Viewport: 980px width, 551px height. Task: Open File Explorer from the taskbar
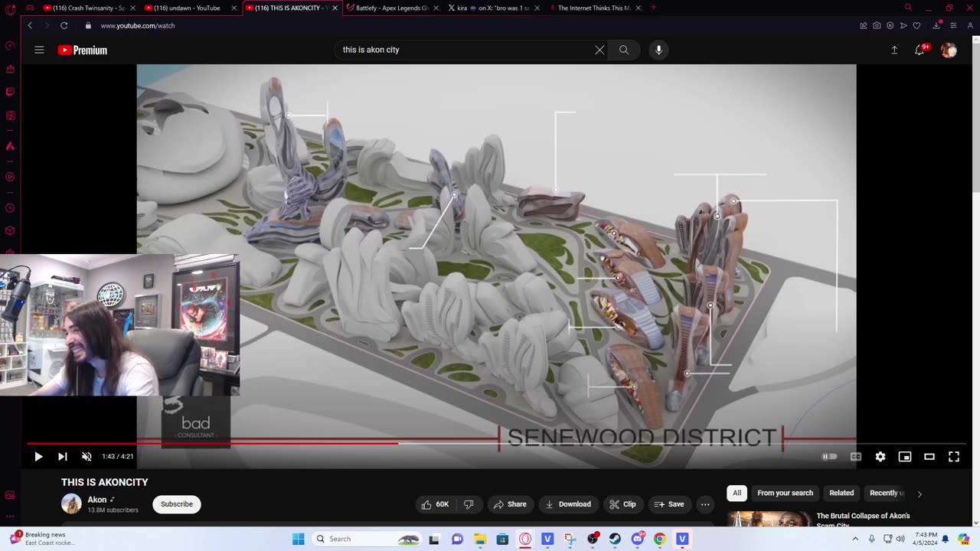pyautogui.click(x=480, y=539)
